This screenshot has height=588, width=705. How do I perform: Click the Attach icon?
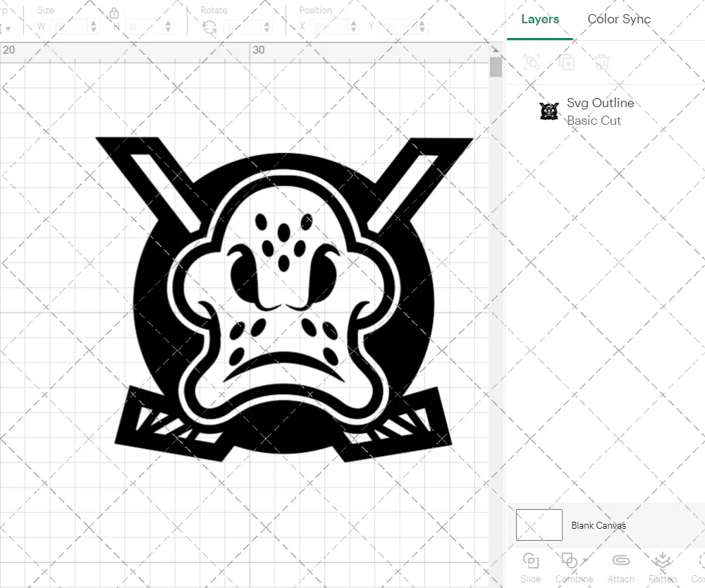click(620, 560)
